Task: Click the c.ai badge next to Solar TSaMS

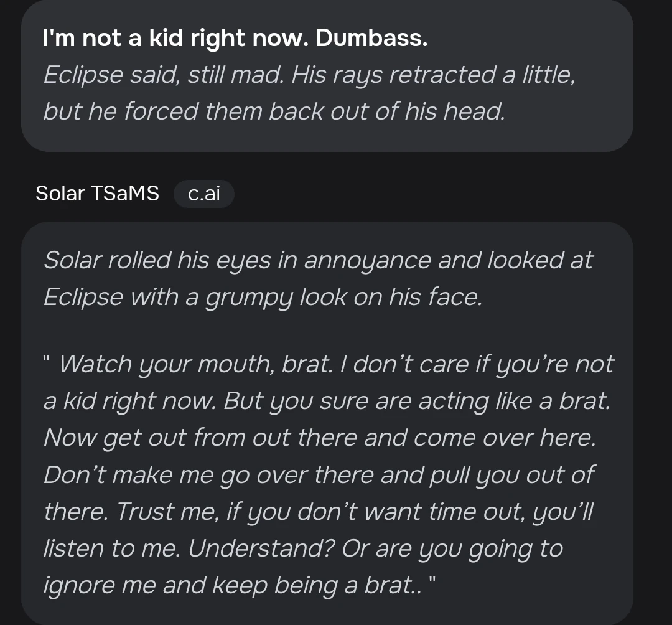Action: (204, 194)
